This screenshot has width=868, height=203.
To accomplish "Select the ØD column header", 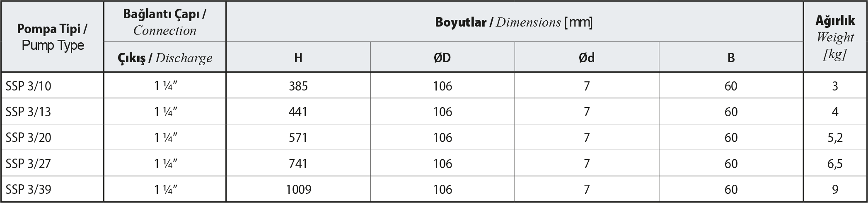I will coord(442,57).
